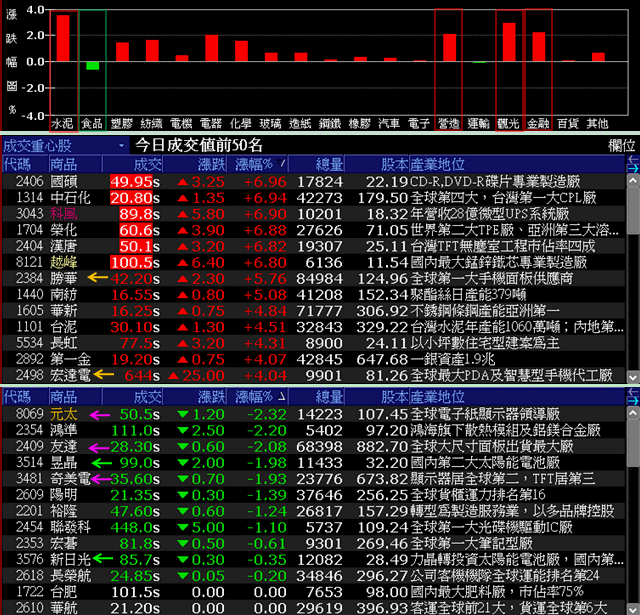Click top table 商品 column header
Screen dimensions: 640x615
[x=75, y=164]
